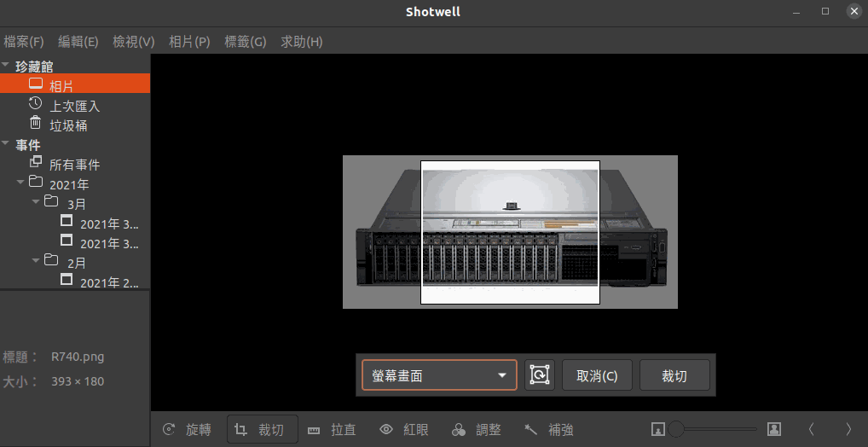Go to previous photo arrow
Image resolution: width=868 pixels, height=447 pixels.
[x=811, y=429]
